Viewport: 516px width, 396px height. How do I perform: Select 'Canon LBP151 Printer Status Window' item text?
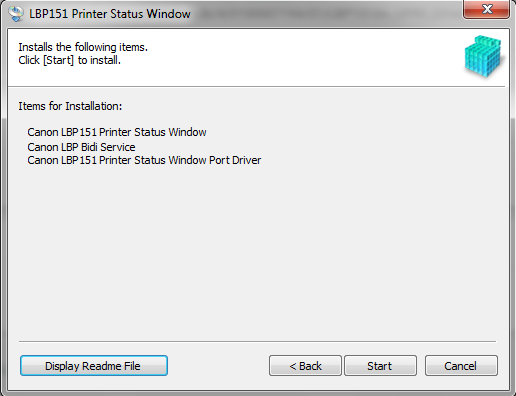click(117, 132)
